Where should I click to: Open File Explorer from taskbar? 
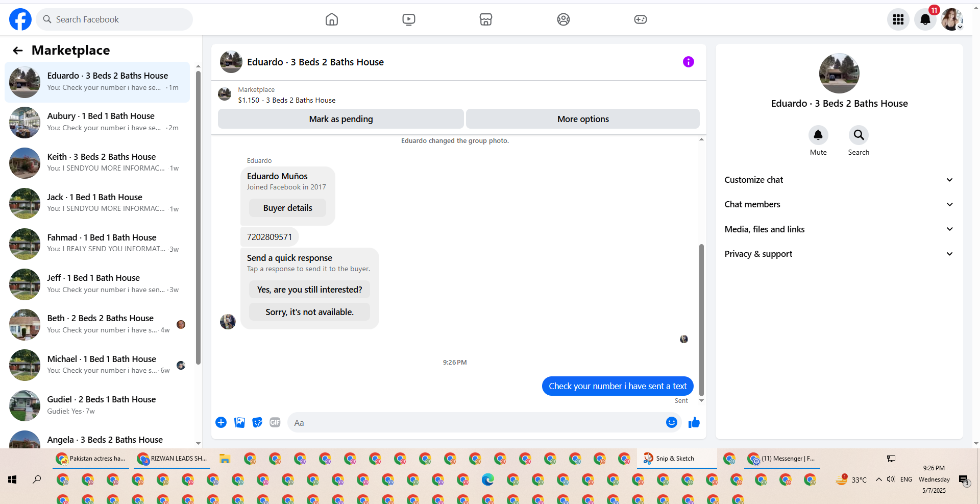pos(225,459)
